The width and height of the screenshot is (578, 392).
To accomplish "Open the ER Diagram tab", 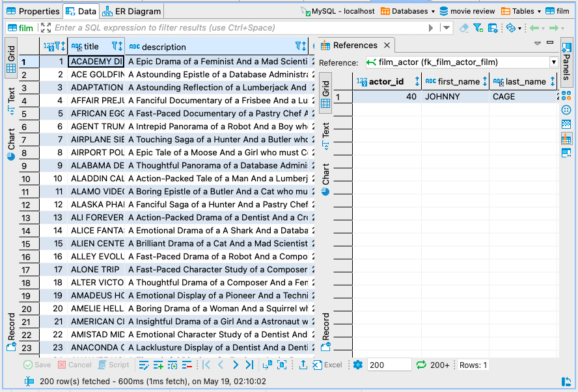I will coord(131,12).
